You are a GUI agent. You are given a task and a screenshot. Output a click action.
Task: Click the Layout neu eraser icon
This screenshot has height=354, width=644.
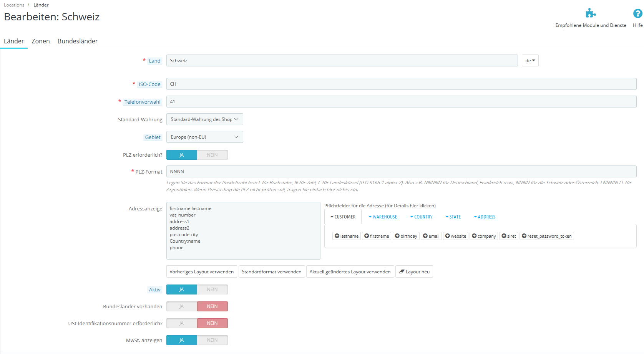tap(402, 271)
